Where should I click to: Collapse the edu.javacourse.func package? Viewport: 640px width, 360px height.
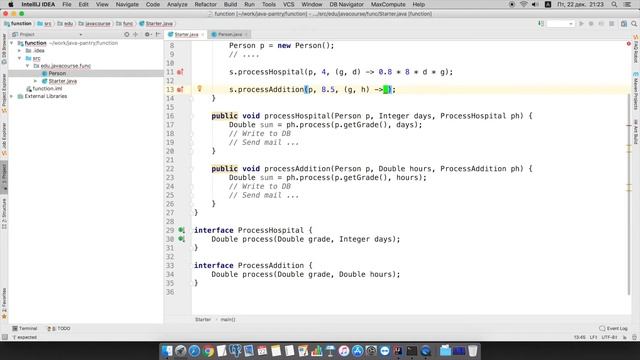[x=27, y=66]
